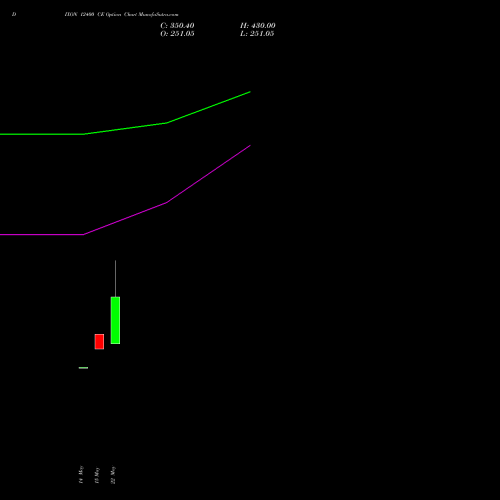Screen dimensions: 500x500
Task: Click the open value O: 251.05
Action: [x=177, y=34]
